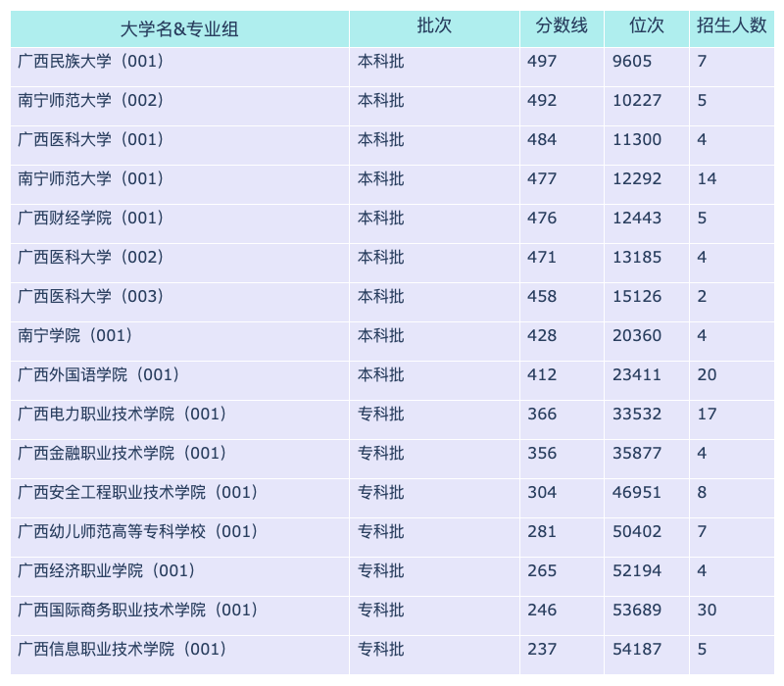Click score value 304

click(x=542, y=492)
